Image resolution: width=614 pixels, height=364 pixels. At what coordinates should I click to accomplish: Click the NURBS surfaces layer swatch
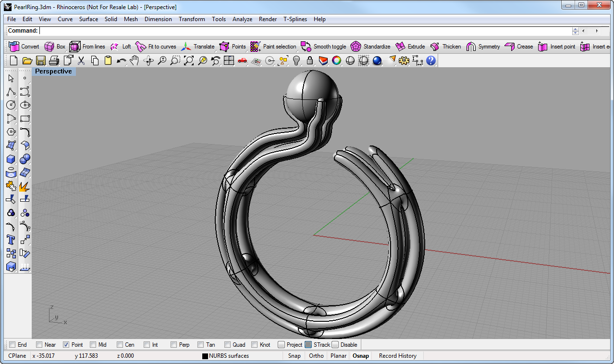click(205, 356)
